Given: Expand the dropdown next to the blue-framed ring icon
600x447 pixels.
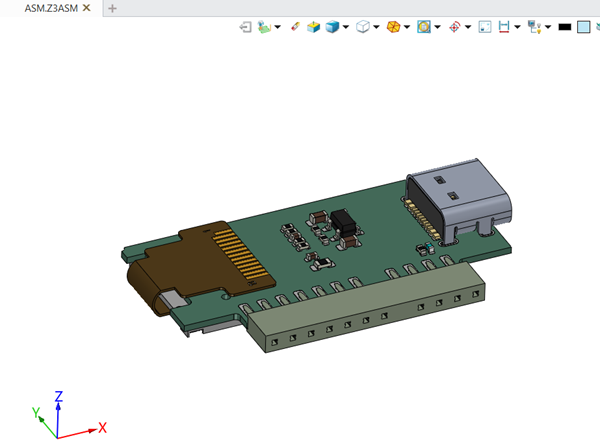Looking at the screenshot, I should (x=437, y=27).
